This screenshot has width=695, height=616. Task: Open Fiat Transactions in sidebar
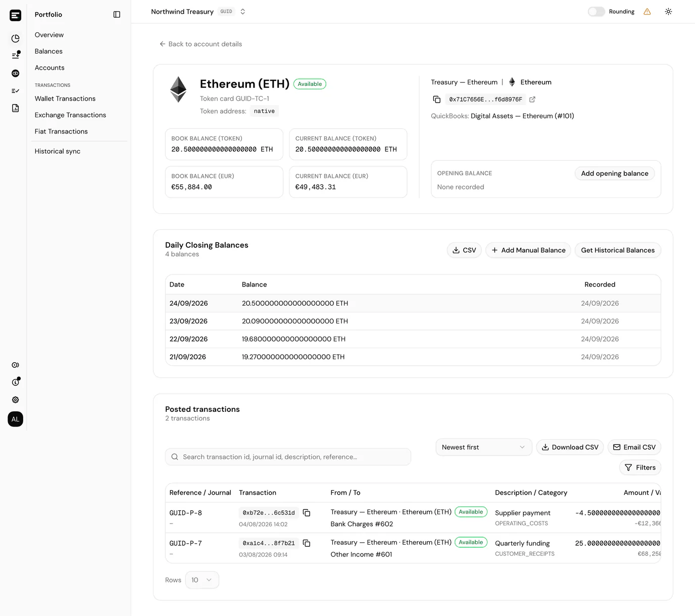point(61,131)
